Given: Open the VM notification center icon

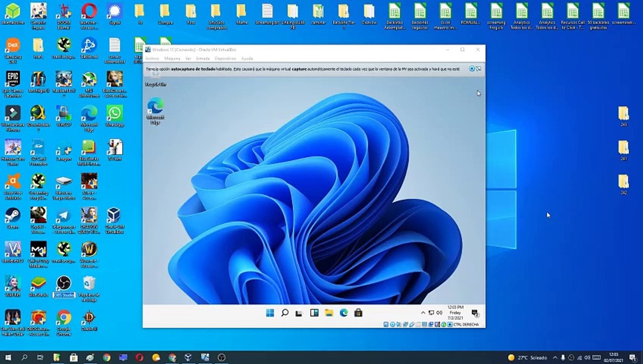Looking at the screenshot, I should (x=475, y=313).
